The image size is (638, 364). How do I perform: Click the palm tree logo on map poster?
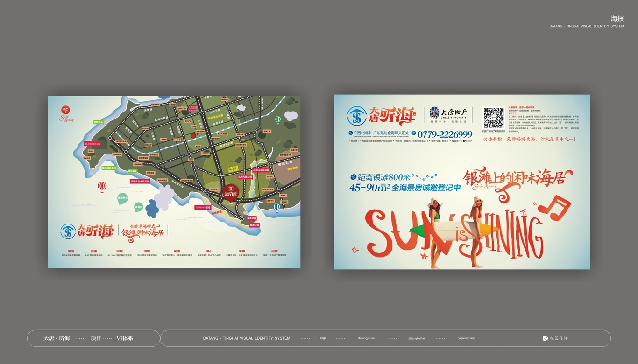pos(67,113)
